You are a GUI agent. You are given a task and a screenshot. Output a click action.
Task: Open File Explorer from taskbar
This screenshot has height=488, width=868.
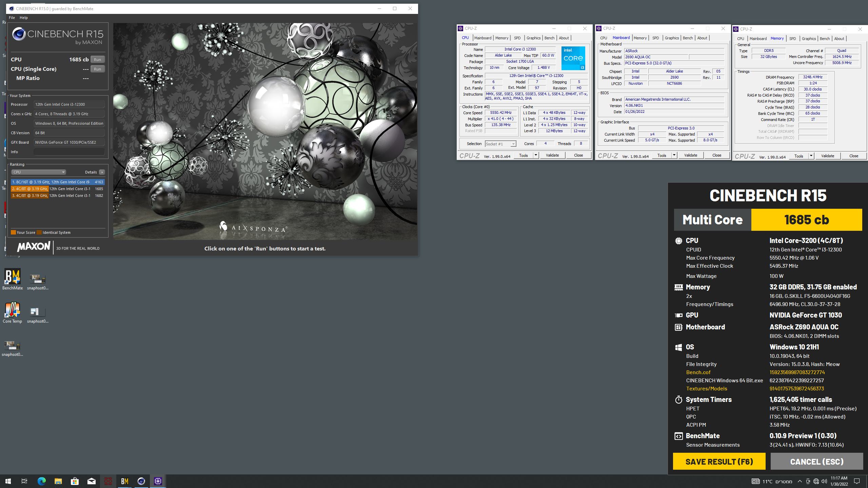coord(58,481)
